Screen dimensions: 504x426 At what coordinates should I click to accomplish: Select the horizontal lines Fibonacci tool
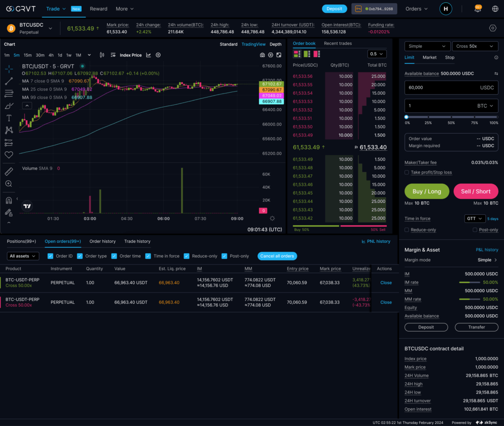9,93
